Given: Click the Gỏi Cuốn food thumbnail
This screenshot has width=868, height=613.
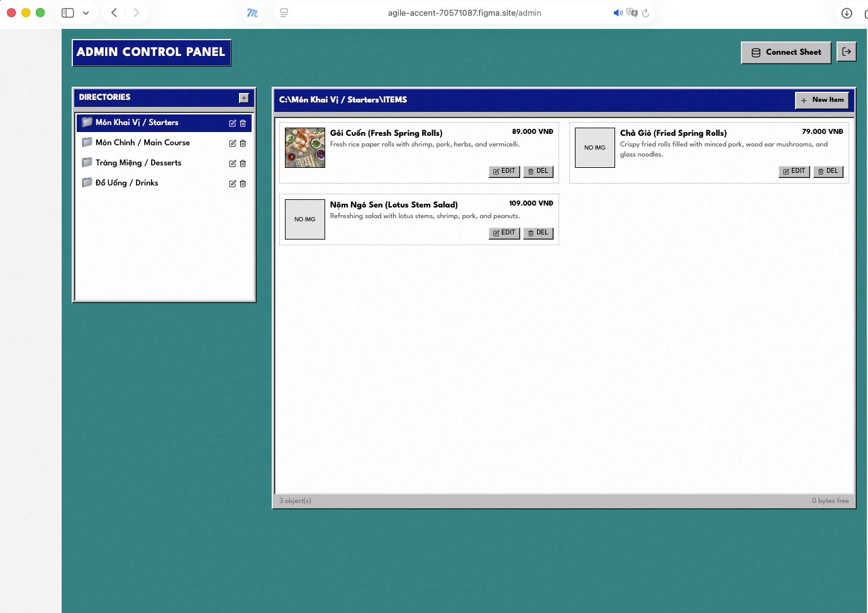Looking at the screenshot, I should [x=305, y=148].
